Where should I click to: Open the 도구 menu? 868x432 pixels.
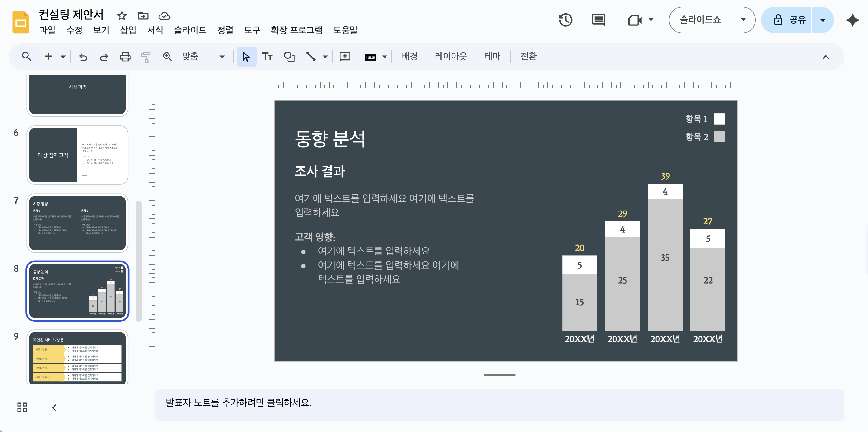tap(252, 30)
